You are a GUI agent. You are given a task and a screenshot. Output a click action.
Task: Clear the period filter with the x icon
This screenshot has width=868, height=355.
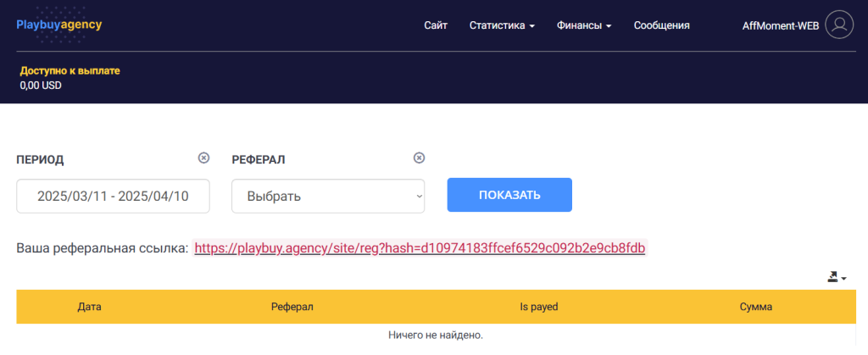click(x=203, y=158)
